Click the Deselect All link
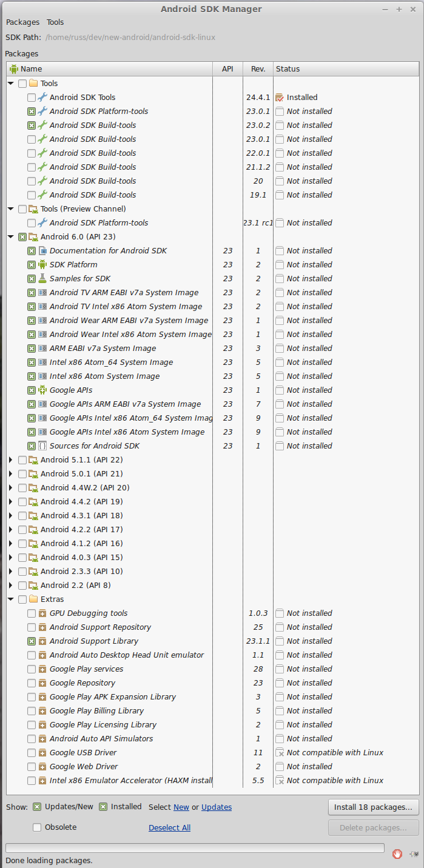Viewport: 424px width, 868px height. (x=169, y=827)
